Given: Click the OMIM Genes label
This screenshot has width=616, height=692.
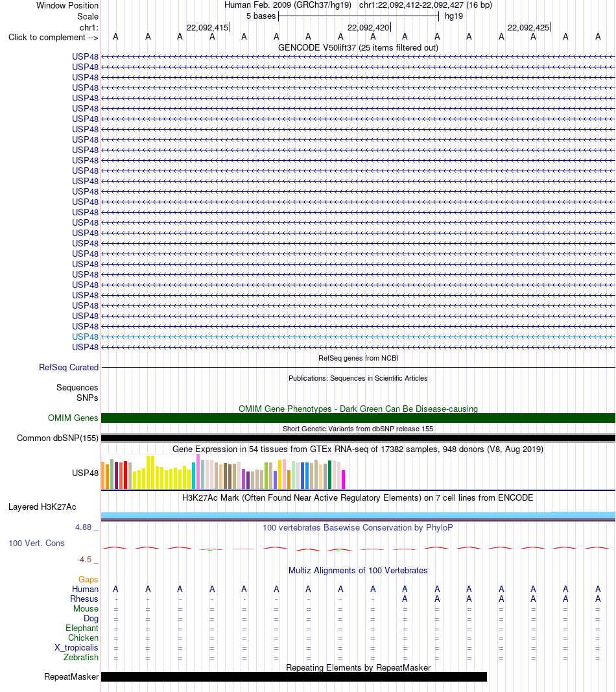Looking at the screenshot, I should pos(73,418).
